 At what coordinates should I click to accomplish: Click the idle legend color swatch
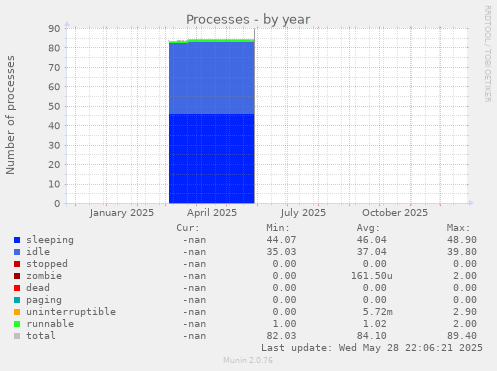(x=17, y=252)
